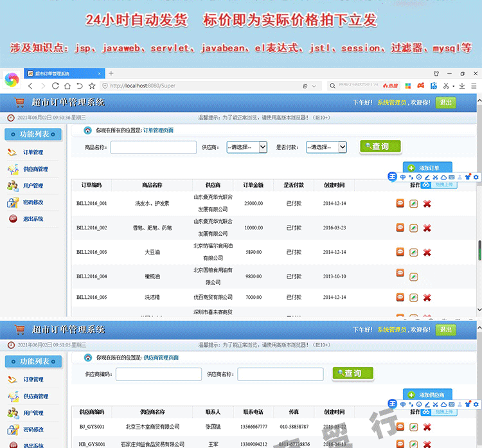The width and height of the screenshot is (482, 448).
Task: Focus the 商品名称 input field
Action: pos(154,147)
